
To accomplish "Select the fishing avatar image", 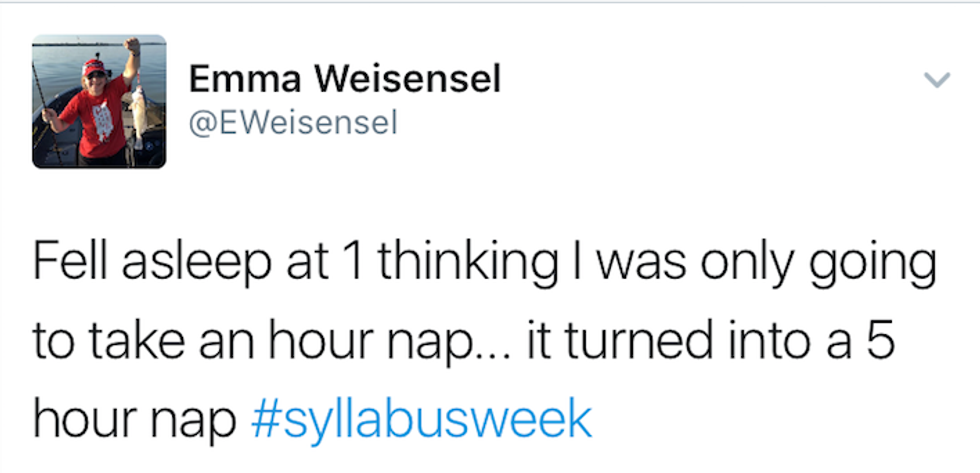I will (x=99, y=101).
